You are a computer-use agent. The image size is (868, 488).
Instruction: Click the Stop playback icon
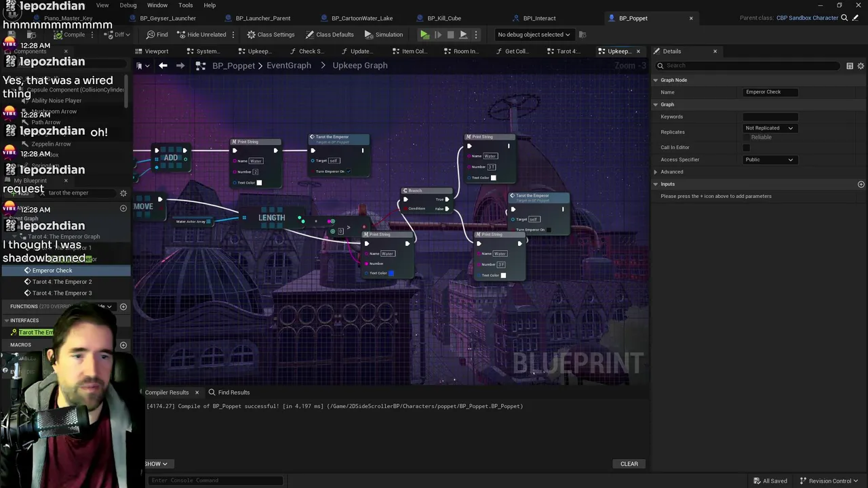click(450, 35)
